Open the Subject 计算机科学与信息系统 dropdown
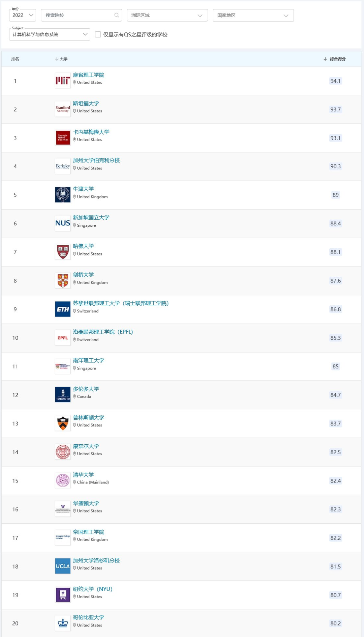This screenshot has height=637, width=364. point(50,34)
